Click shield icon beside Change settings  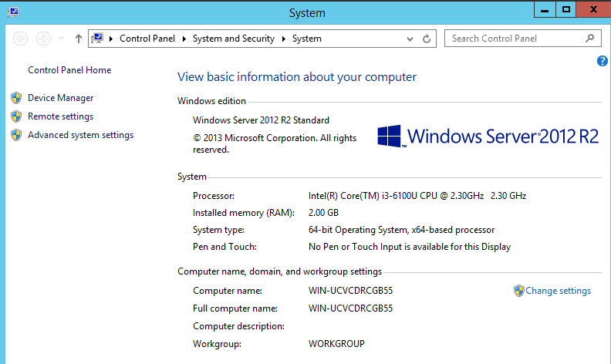tap(519, 291)
